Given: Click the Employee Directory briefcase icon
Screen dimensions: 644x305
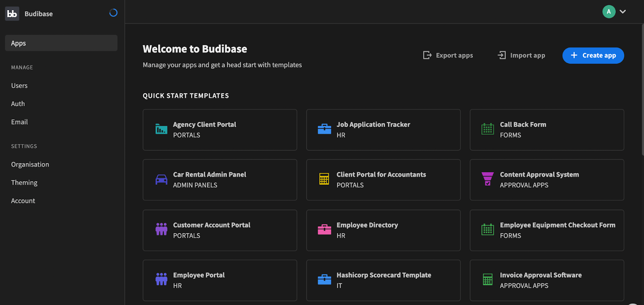Looking at the screenshot, I should [x=324, y=229].
